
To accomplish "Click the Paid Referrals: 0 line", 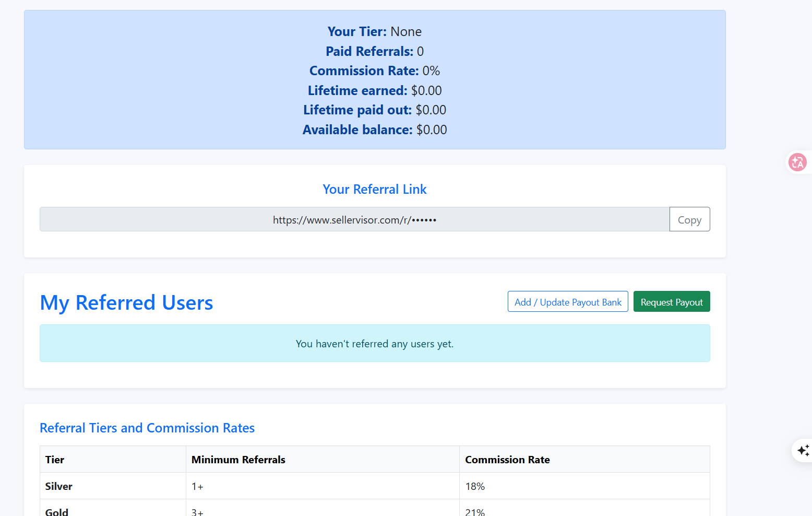I will pos(375,51).
